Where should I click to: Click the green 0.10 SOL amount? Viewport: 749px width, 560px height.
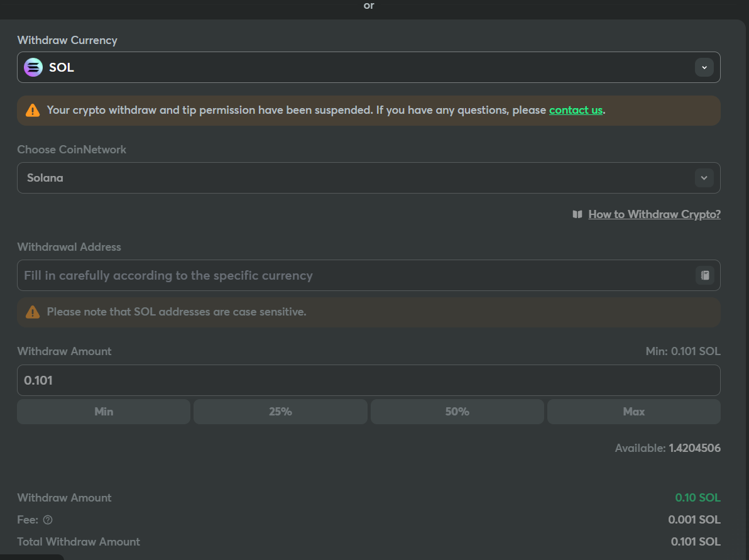click(x=697, y=498)
